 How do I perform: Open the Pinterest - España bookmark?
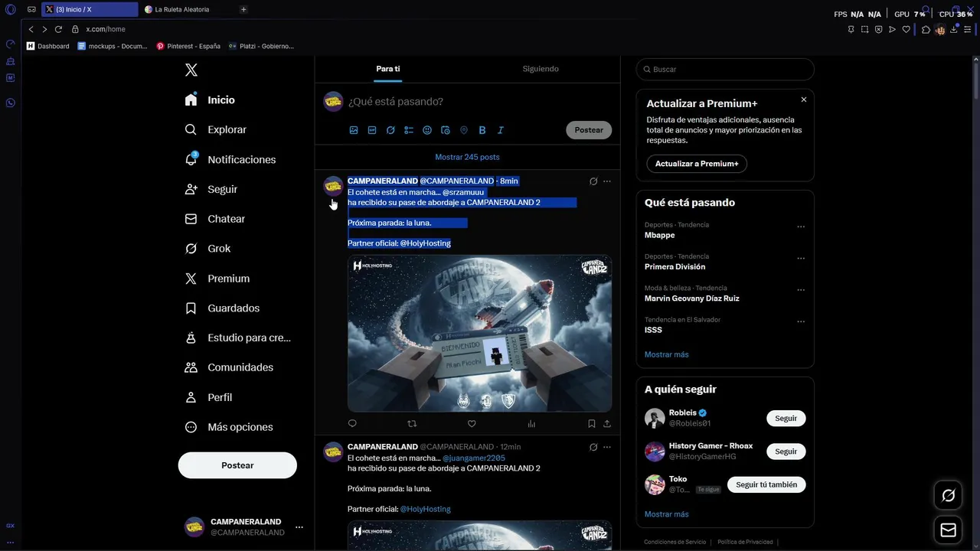pyautogui.click(x=188, y=46)
